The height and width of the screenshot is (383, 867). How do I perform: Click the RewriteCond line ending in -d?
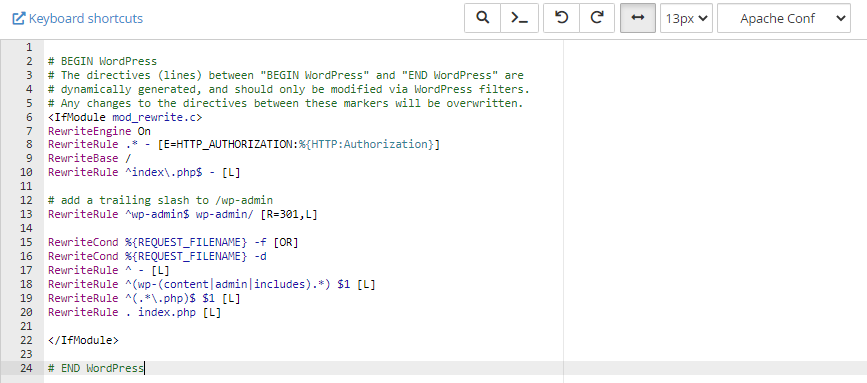[157, 256]
